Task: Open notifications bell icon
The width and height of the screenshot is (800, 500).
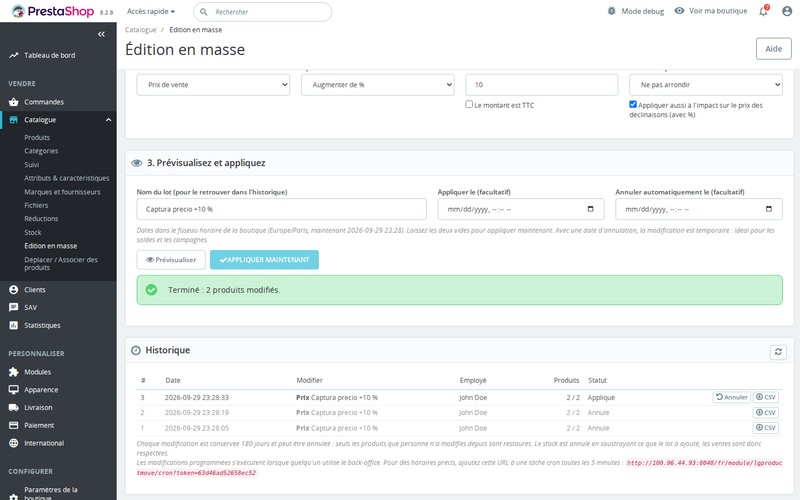Action: point(763,11)
